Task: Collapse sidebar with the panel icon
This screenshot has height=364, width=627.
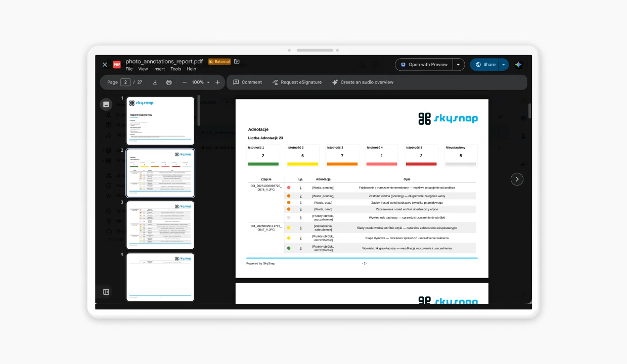Action: (106, 292)
